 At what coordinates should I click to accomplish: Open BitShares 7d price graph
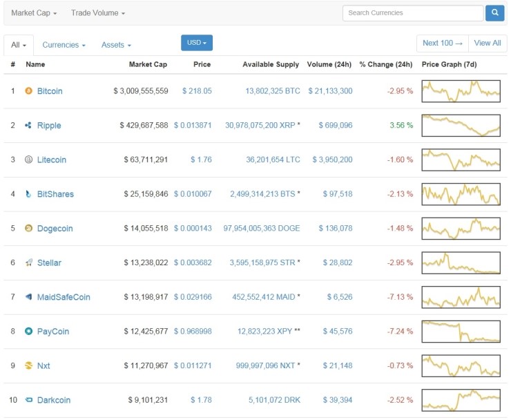click(x=461, y=194)
